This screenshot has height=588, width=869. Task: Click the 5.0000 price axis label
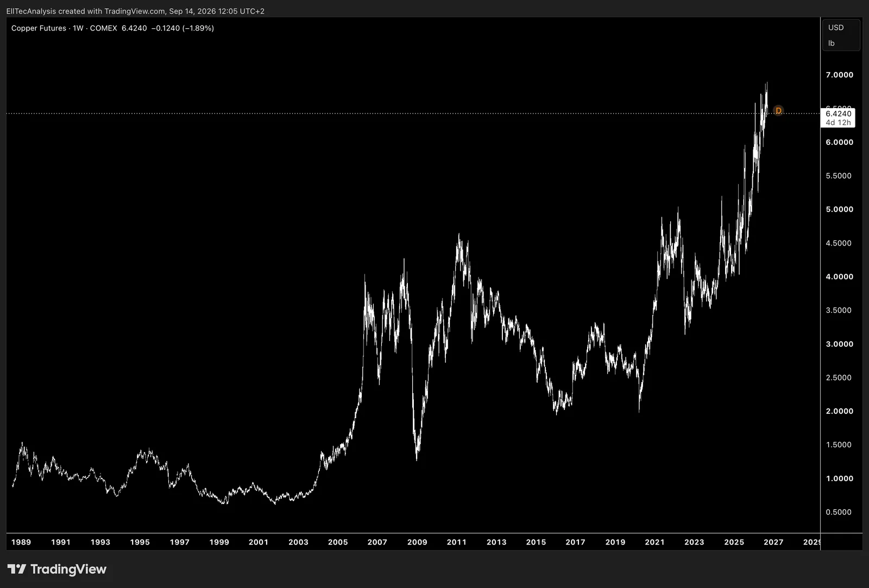(839, 210)
